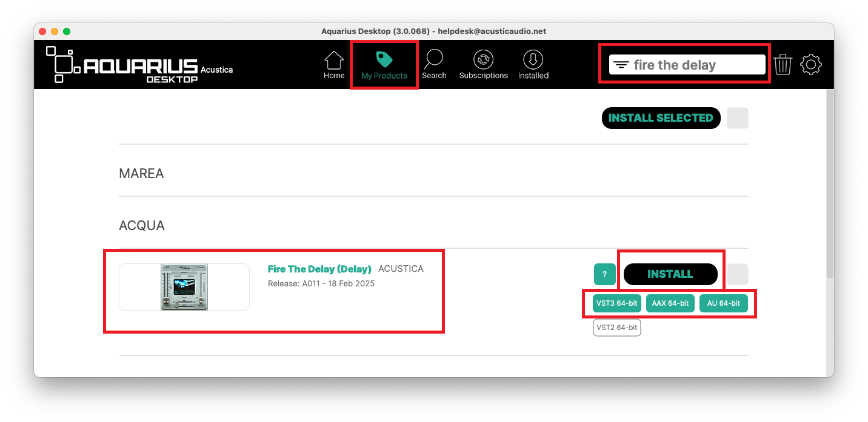Click the INSTALL SELECTED button
868x422 pixels.
(x=661, y=118)
